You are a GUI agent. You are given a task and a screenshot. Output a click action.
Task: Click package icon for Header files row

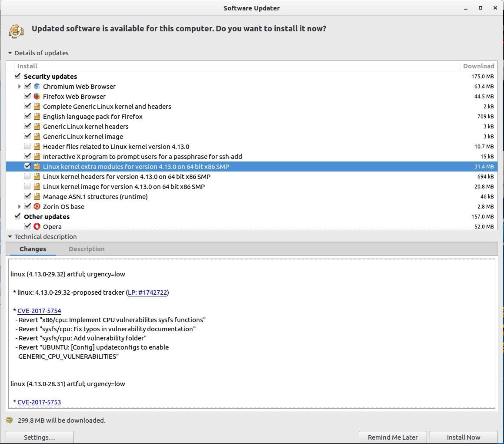pyautogui.click(x=37, y=146)
